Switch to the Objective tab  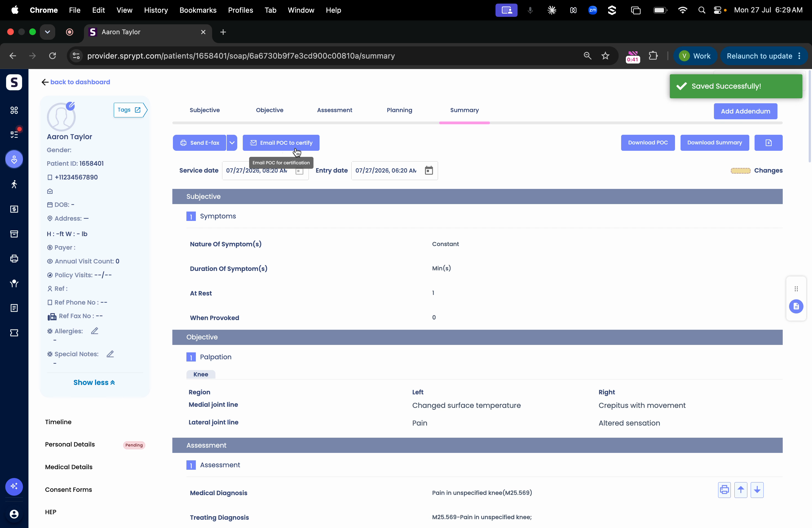coord(270,110)
